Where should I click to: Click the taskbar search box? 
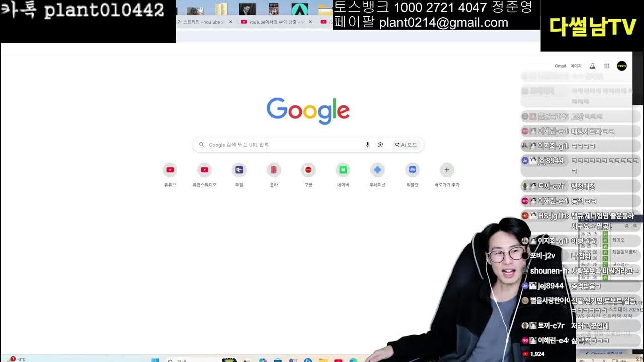tap(191, 360)
